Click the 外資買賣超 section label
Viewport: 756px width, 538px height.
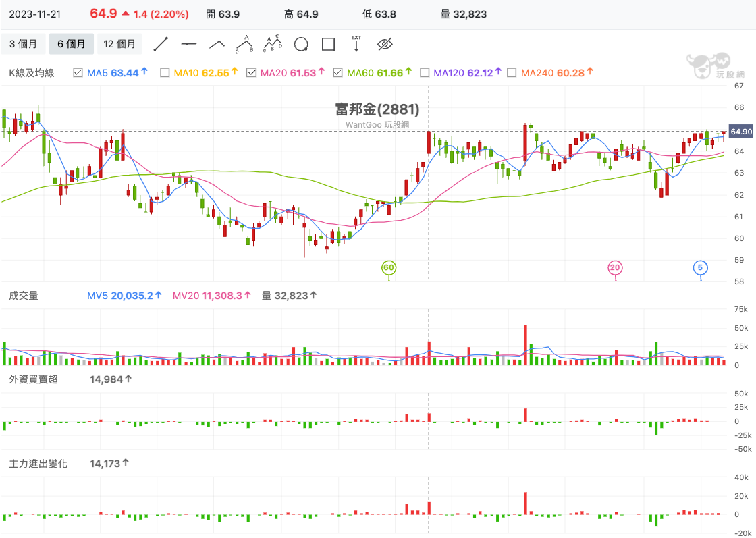33,379
